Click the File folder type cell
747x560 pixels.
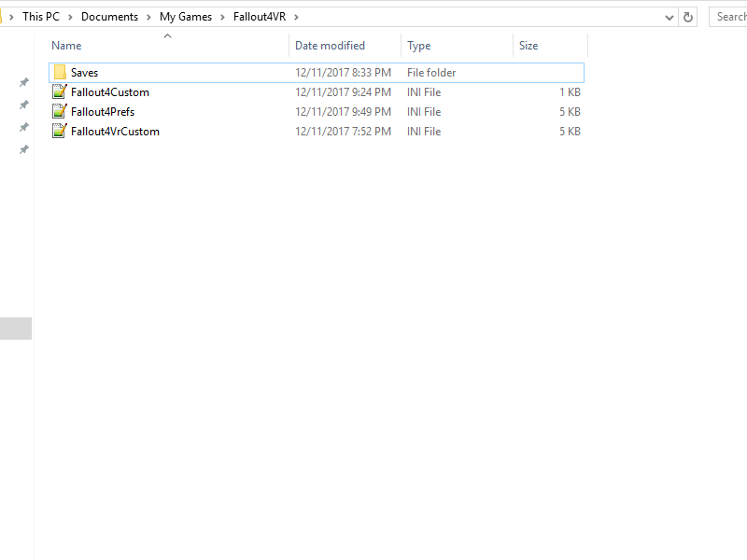431,73
